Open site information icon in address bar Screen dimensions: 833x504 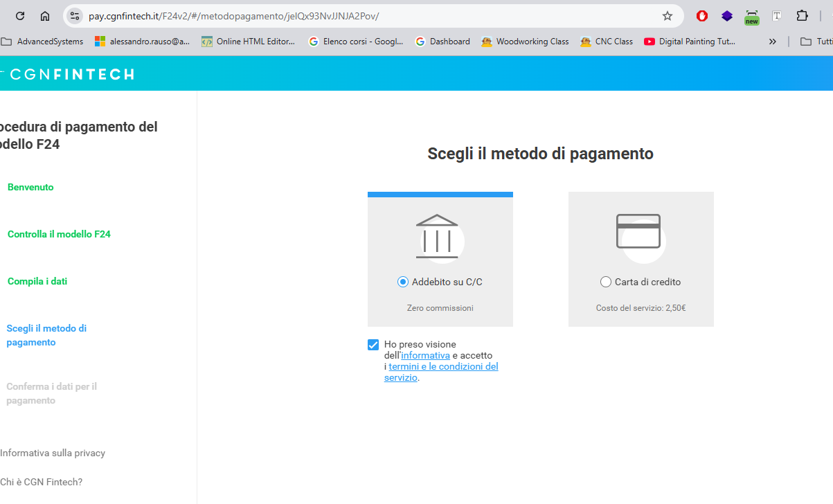pyautogui.click(x=75, y=16)
